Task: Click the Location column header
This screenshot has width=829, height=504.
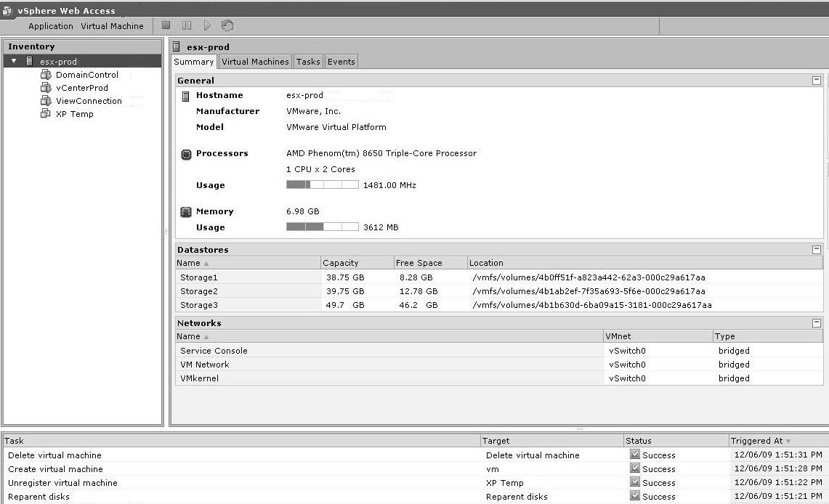Action: pyautogui.click(x=645, y=263)
